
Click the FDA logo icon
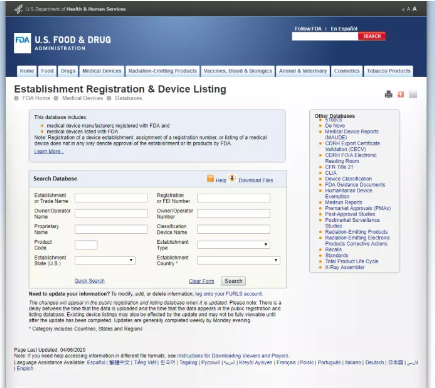(22, 43)
